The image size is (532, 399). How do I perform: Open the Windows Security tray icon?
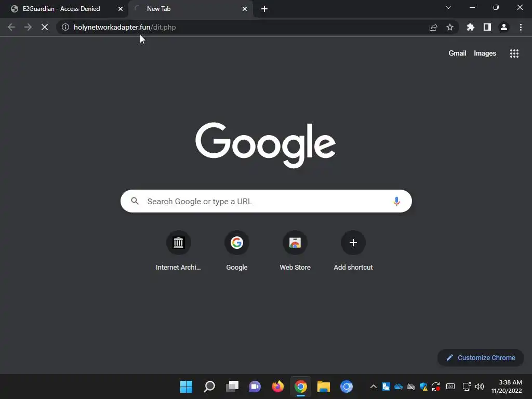[x=423, y=387]
